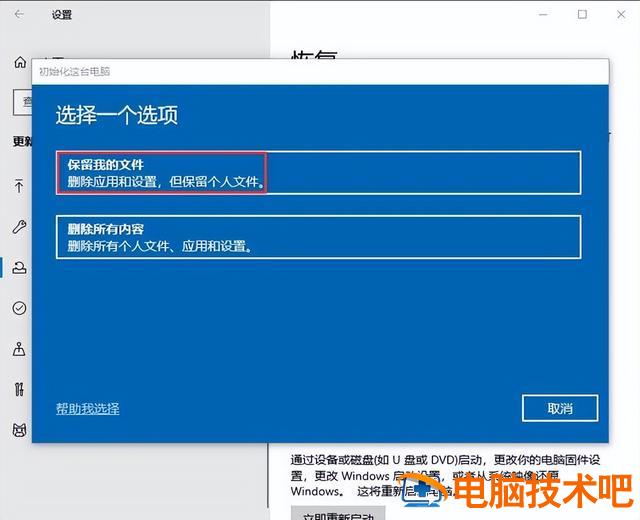The image size is (640, 520).
Task: Click the 选择一个选项 heading
Action: [x=117, y=115]
